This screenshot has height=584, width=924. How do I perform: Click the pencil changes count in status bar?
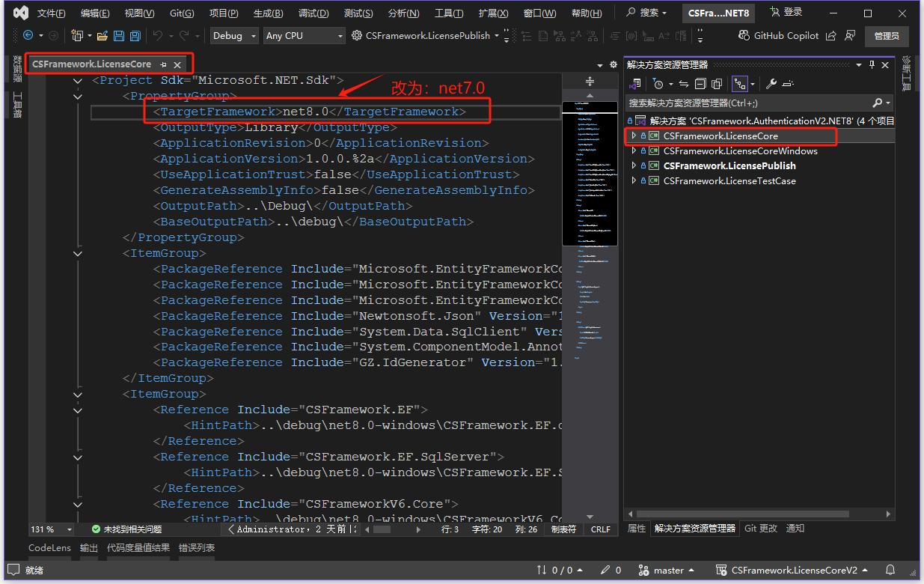pyautogui.click(x=613, y=571)
